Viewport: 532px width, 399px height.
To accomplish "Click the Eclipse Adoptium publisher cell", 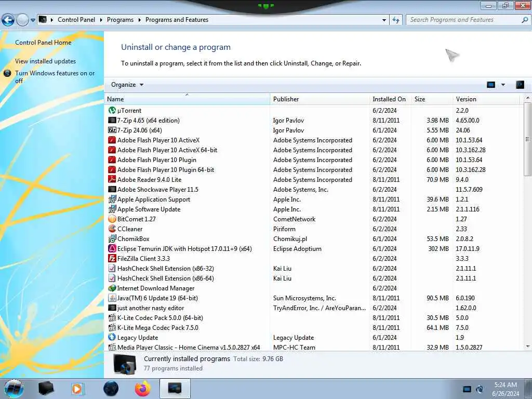I will (x=297, y=248).
